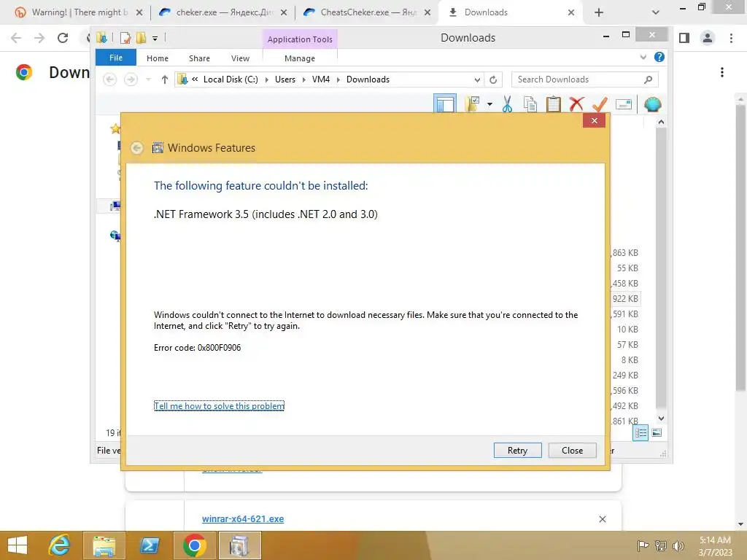Switch to Details view button
747x560 pixels.
640,433
